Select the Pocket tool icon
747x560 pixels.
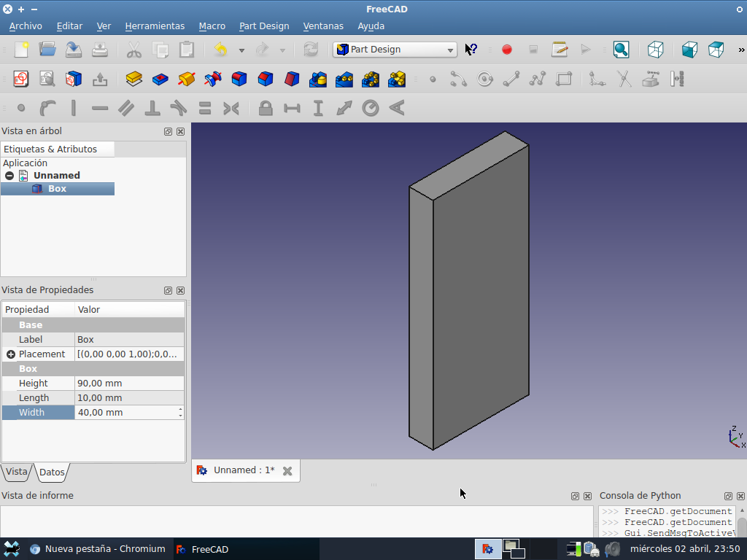coord(160,79)
